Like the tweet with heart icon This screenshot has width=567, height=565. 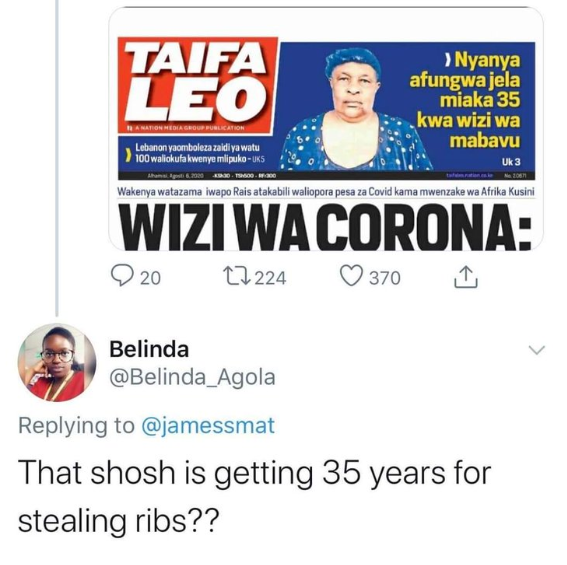point(351,277)
